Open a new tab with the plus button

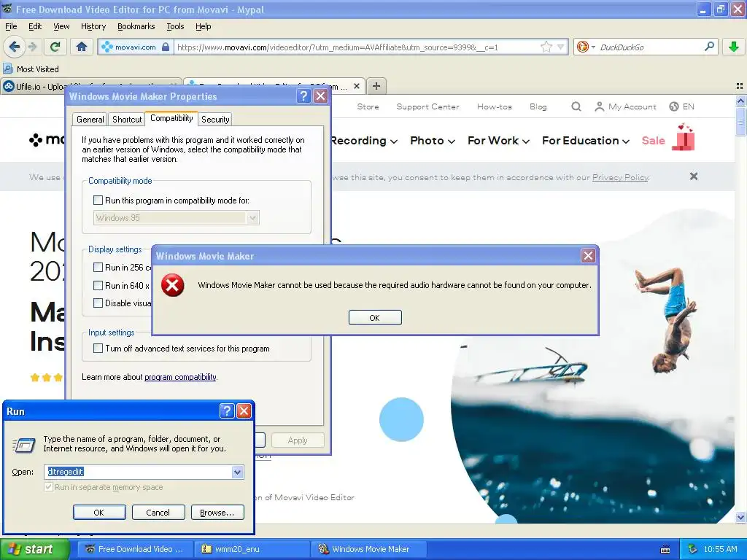click(x=376, y=86)
